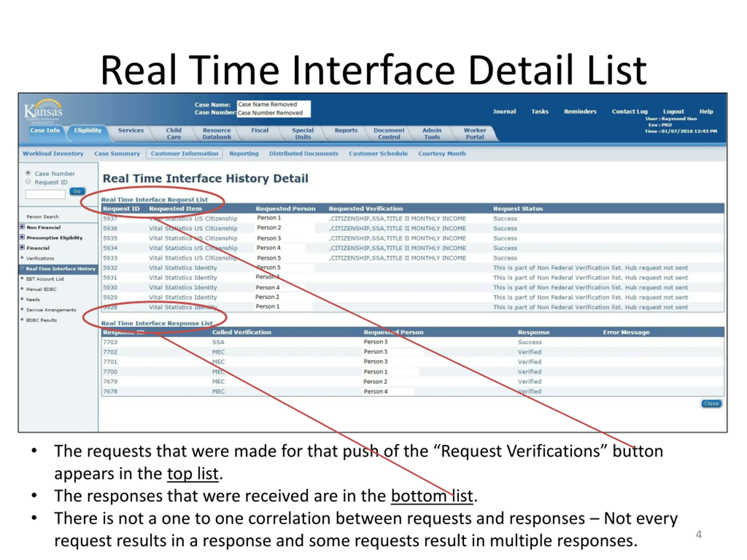Image resolution: width=747 pixels, height=560 pixels.
Task: Switch to the Services tab
Action: pos(131,130)
